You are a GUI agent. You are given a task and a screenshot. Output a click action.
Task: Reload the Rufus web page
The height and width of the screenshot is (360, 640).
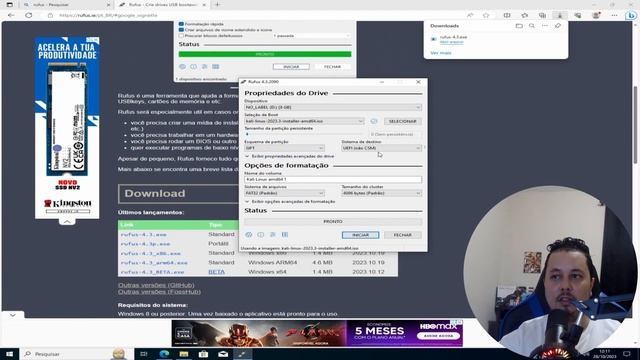(29, 15)
